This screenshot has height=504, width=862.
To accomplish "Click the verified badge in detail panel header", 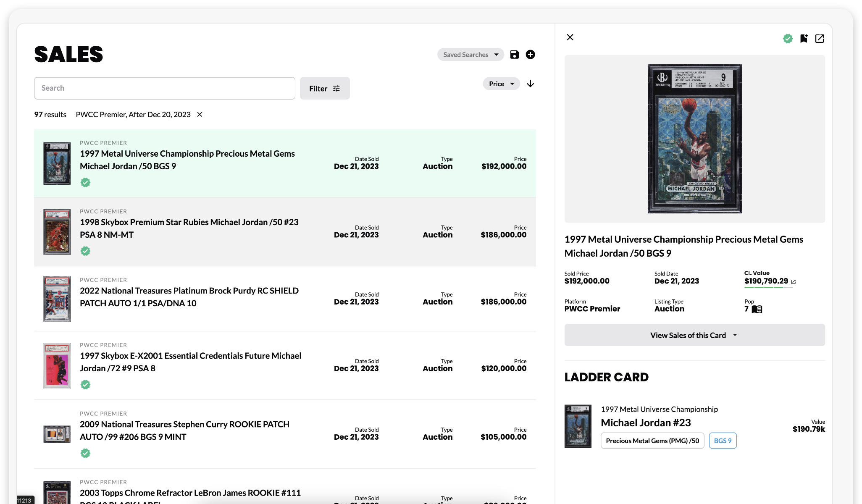I will (x=788, y=39).
